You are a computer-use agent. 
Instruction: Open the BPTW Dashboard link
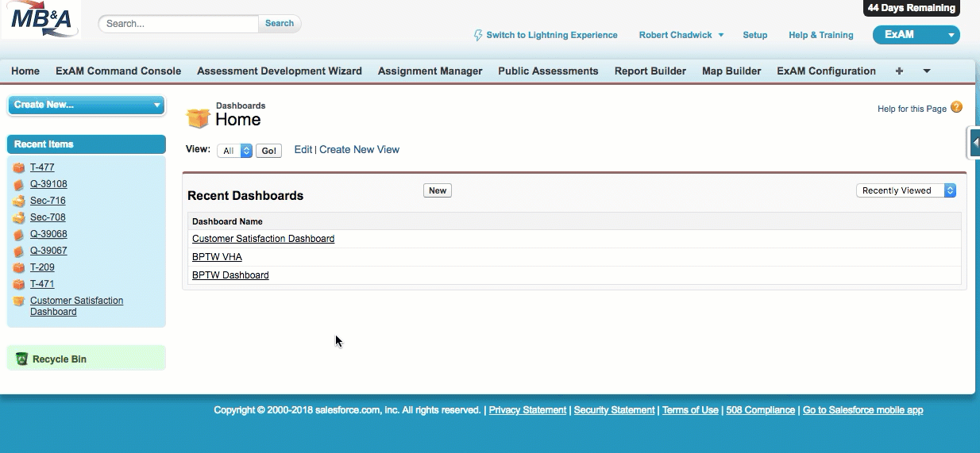(230, 275)
